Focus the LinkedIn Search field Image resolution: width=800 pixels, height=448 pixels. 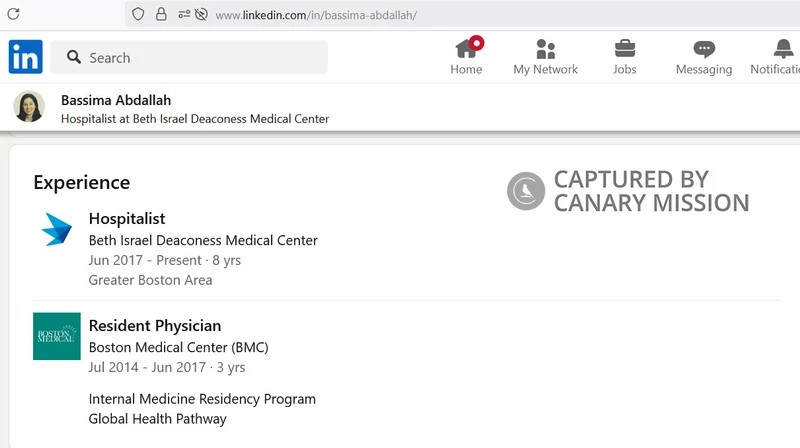click(200, 58)
